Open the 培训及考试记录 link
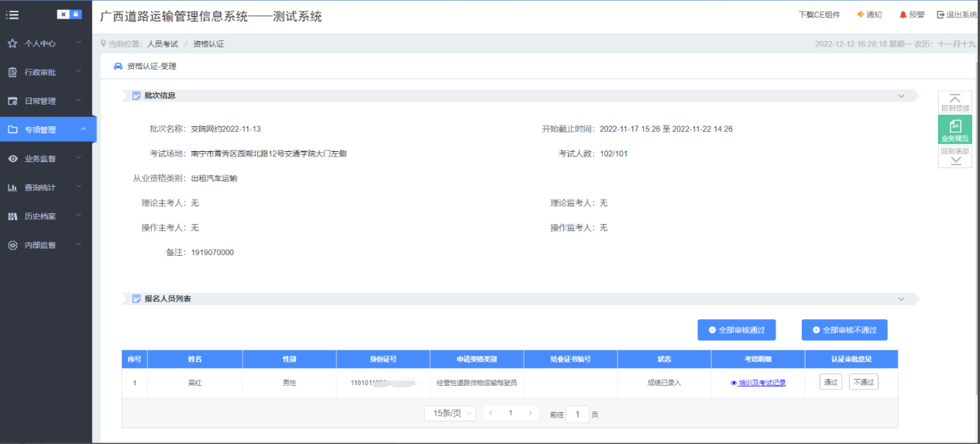Screen dimensions: 980x444 [758, 383]
